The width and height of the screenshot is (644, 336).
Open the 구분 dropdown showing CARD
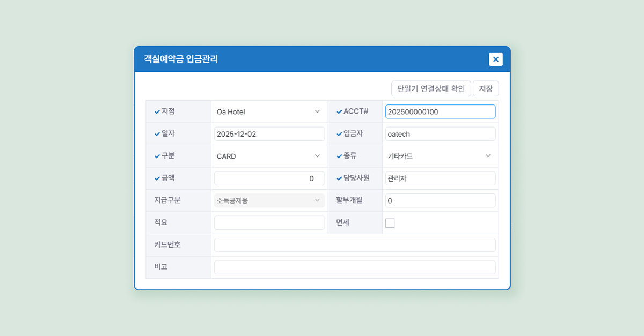pos(269,156)
